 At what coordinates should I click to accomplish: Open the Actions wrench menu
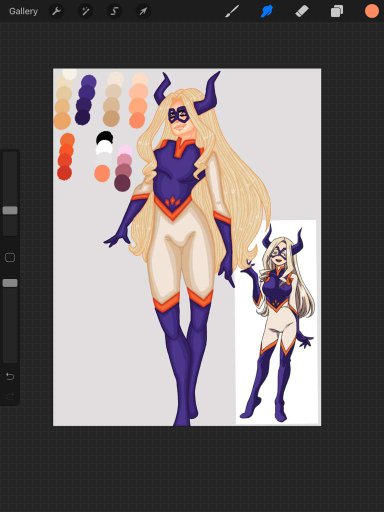(56, 11)
